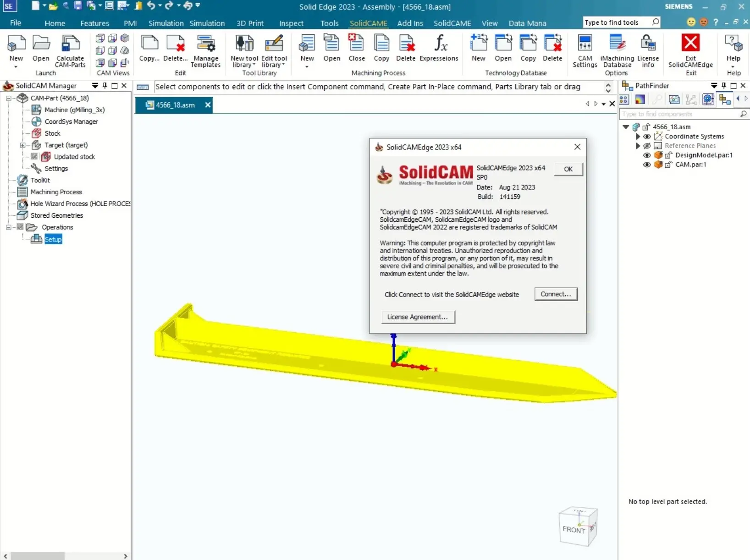Click the prompt bar scroll-down arrow
The height and width of the screenshot is (560, 750).
(x=608, y=91)
